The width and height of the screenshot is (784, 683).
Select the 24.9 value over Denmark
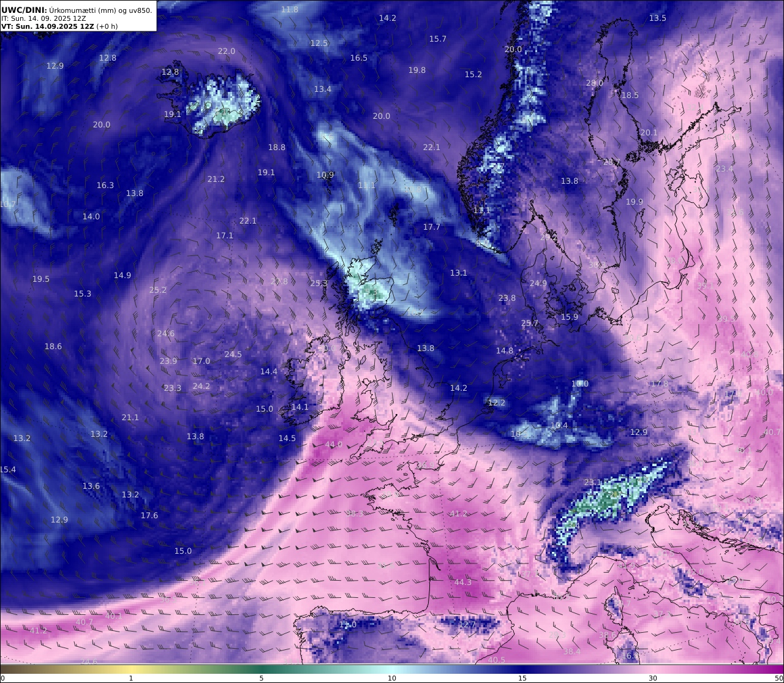538,283
